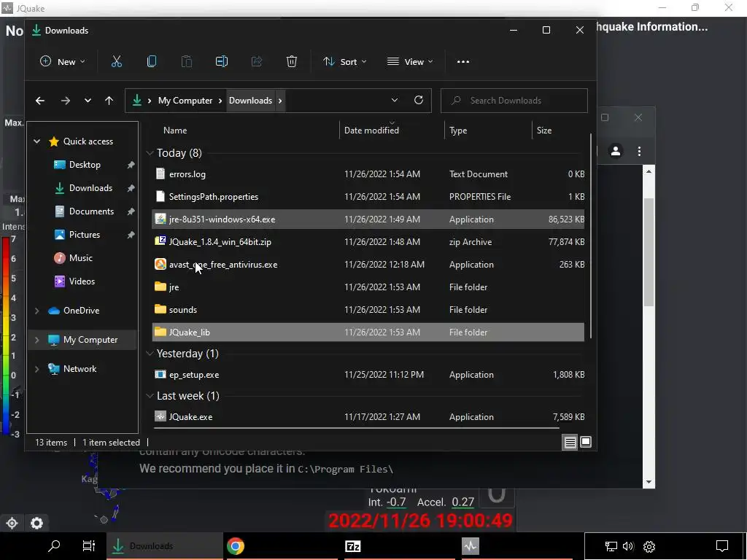The width and height of the screenshot is (747, 560).
Task: Collapse the Last week (1) group
Action: tap(150, 396)
